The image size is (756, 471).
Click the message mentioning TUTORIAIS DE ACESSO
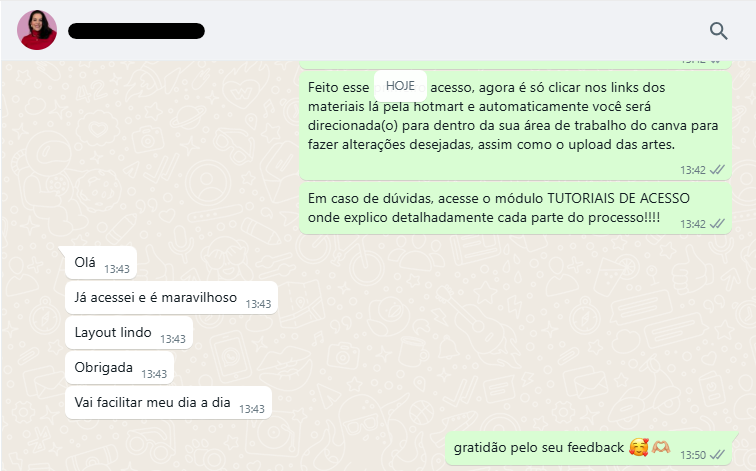coord(515,208)
